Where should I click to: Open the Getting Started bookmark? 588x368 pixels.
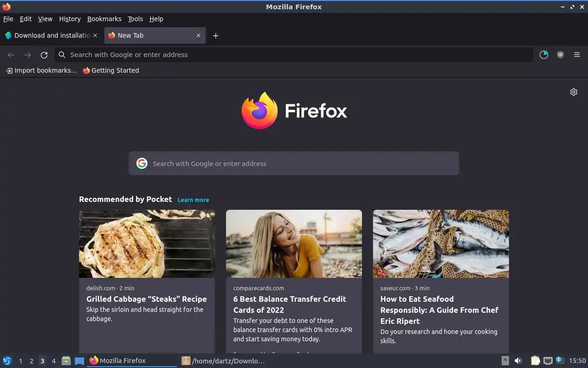111,70
